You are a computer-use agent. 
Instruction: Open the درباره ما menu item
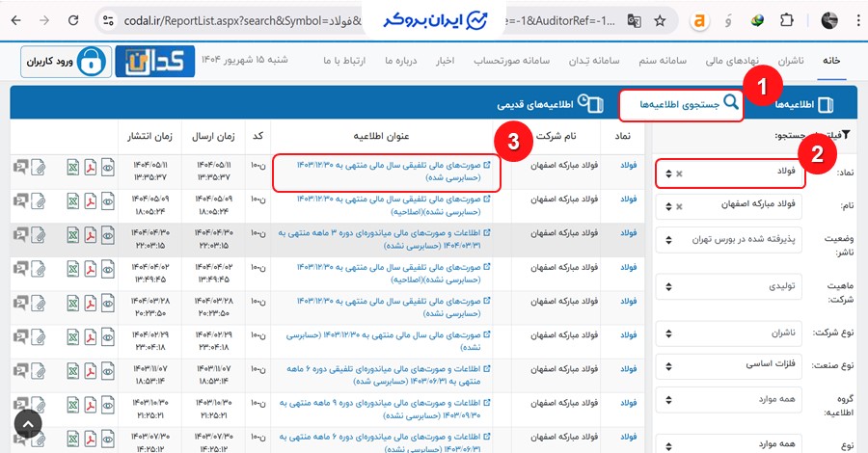[x=401, y=61]
